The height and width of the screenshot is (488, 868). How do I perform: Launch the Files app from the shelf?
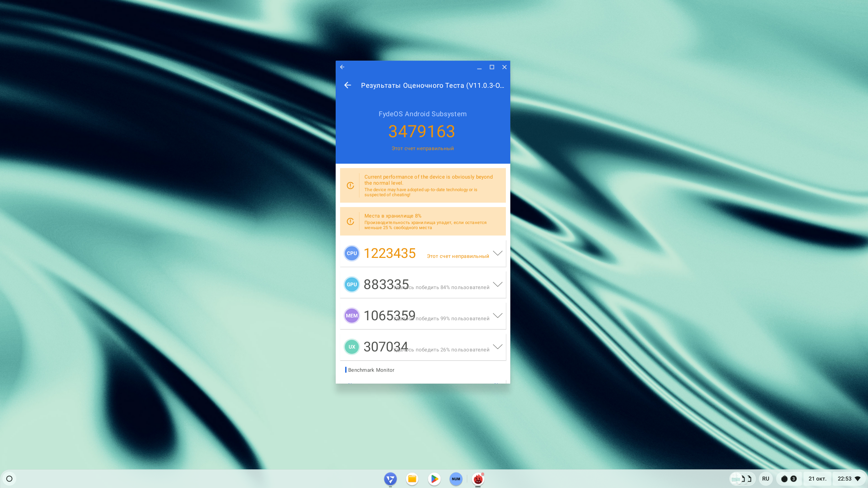point(412,479)
